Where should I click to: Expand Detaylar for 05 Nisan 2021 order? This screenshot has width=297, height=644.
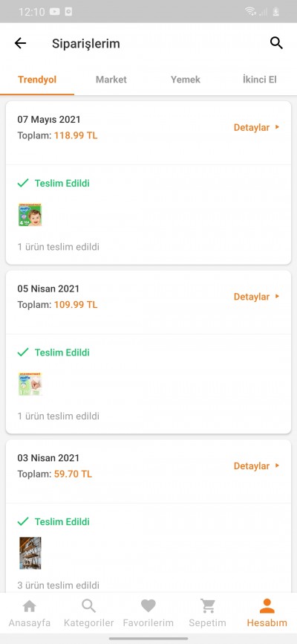click(256, 297)
